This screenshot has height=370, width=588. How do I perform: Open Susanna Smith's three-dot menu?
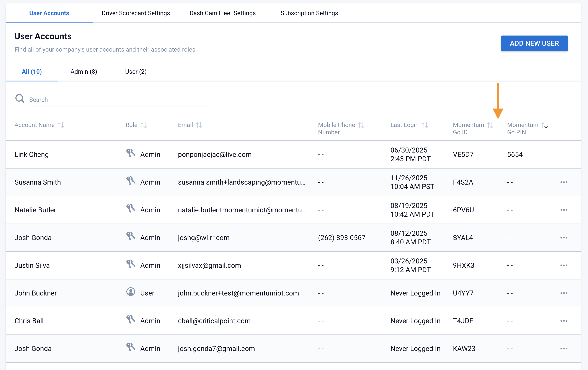(x=563, y=182)
